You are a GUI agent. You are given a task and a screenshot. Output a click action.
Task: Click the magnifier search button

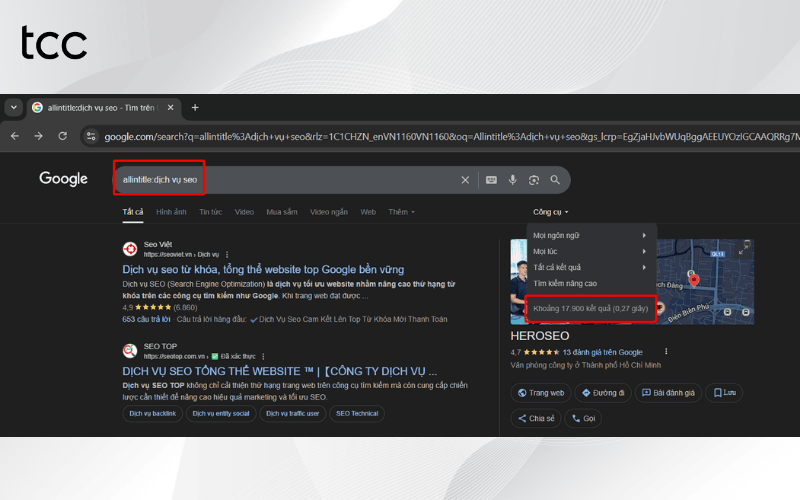(555, 180)
